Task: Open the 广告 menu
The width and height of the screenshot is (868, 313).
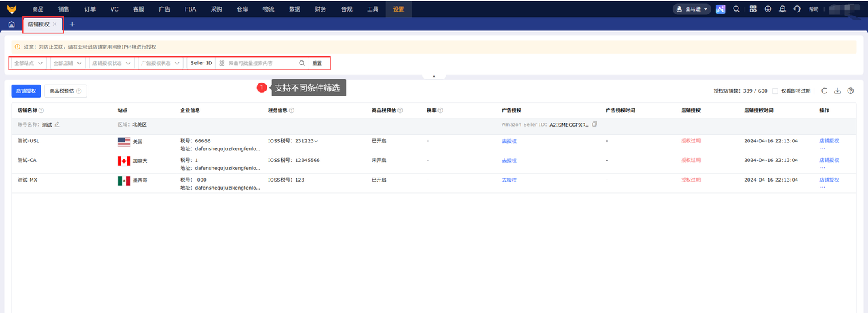Action: pyautogui.click(x=164, y=9)
